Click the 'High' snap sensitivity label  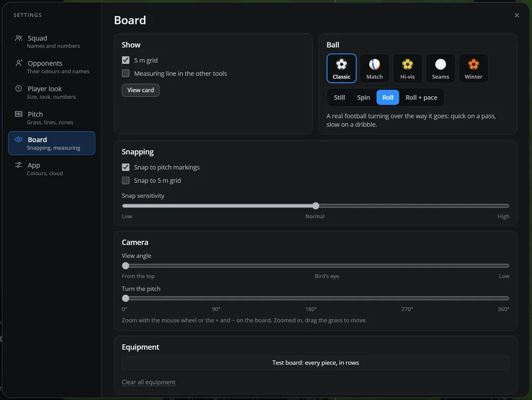click(x=503, y=216)
